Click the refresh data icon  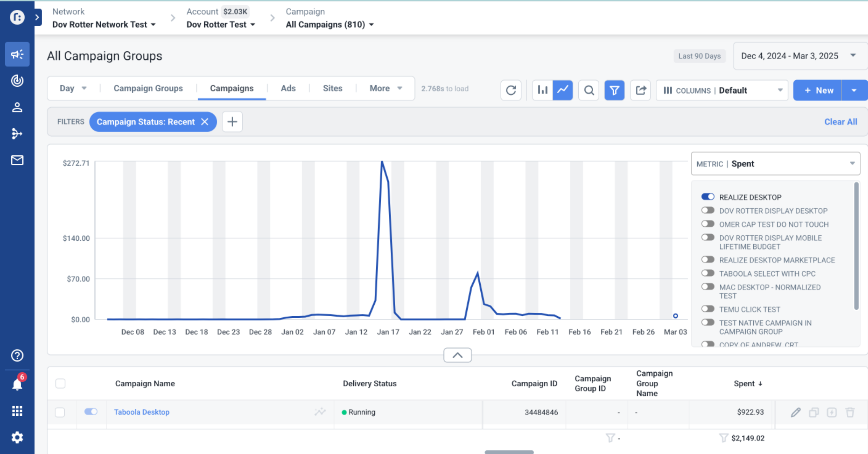tap(511, 90)
